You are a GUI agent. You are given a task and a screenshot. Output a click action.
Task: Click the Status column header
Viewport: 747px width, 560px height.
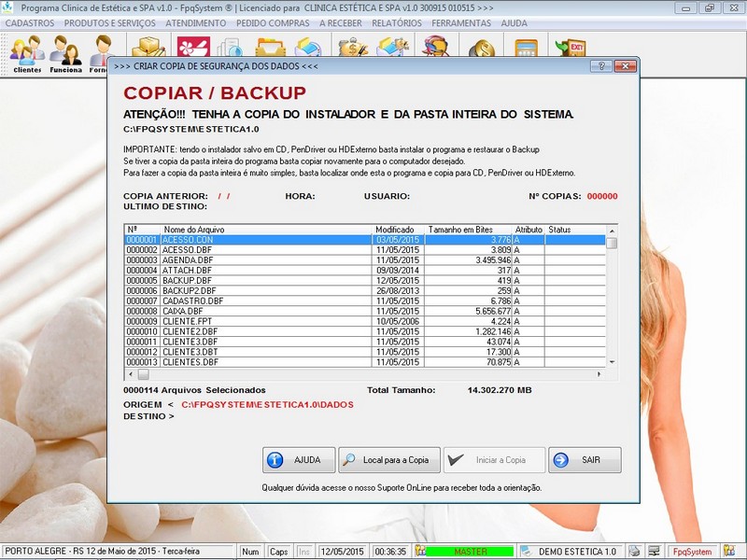click(x=575, y=230)
